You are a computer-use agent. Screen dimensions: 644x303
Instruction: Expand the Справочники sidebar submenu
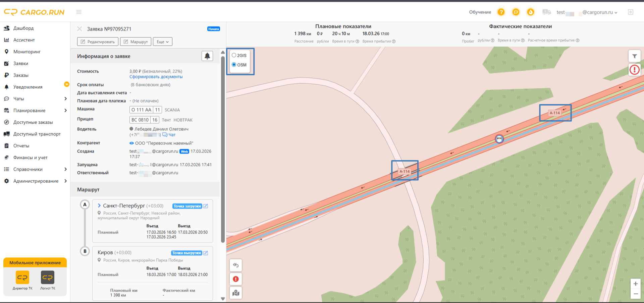(x=65, y=169)
